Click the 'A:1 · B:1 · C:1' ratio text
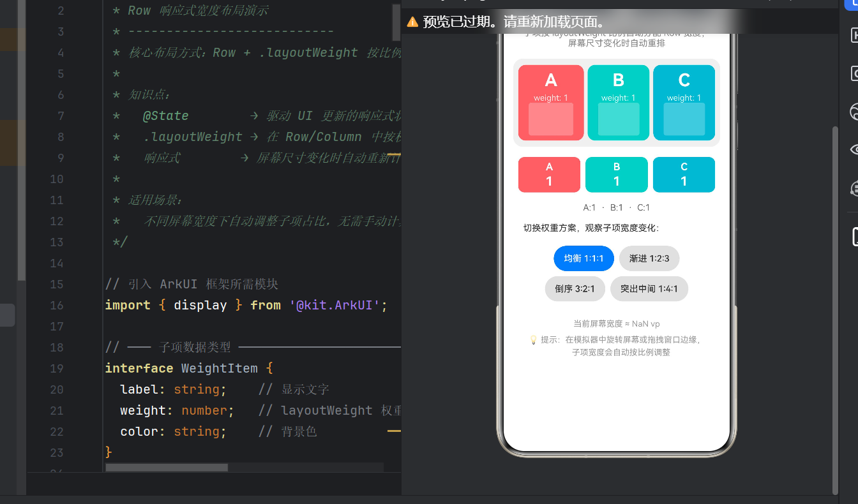The width and height of the screenshot is (858, 504). pos(617,207)
